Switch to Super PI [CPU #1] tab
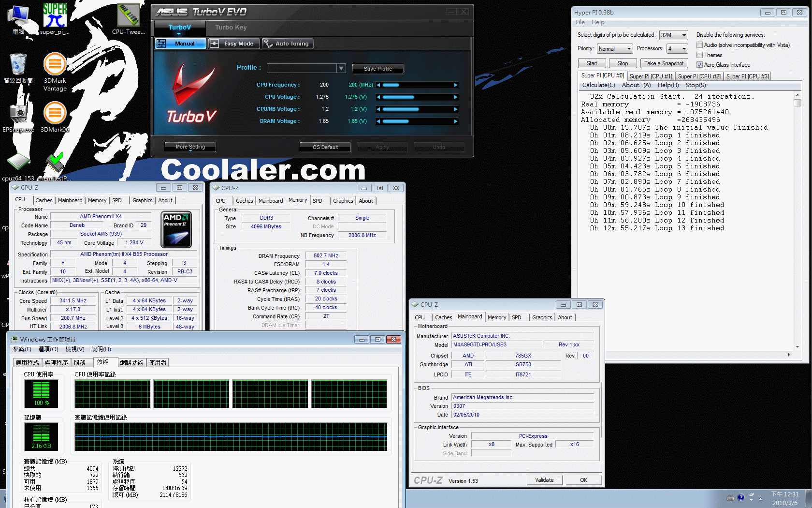This screenshot has height=508, width=812. [651, 76]
